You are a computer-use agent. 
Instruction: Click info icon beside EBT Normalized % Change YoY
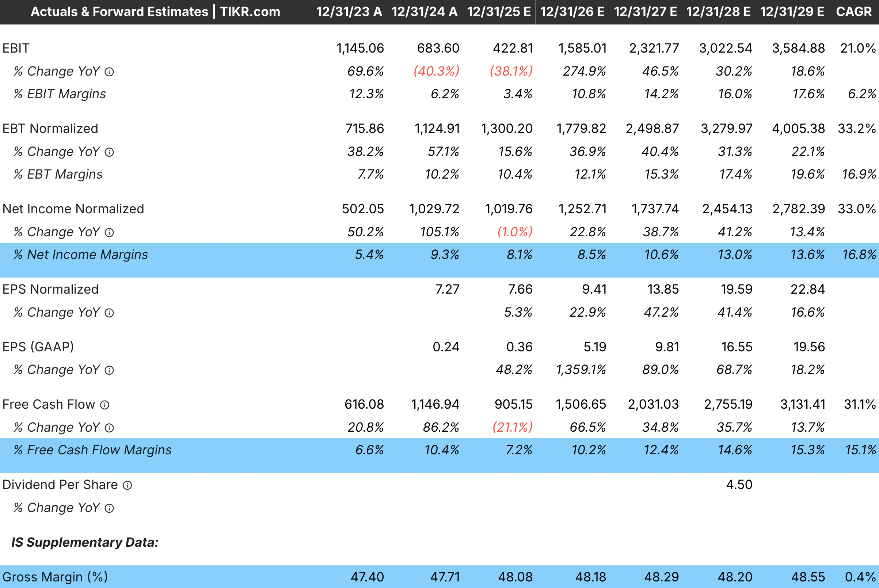click(109, 152)
